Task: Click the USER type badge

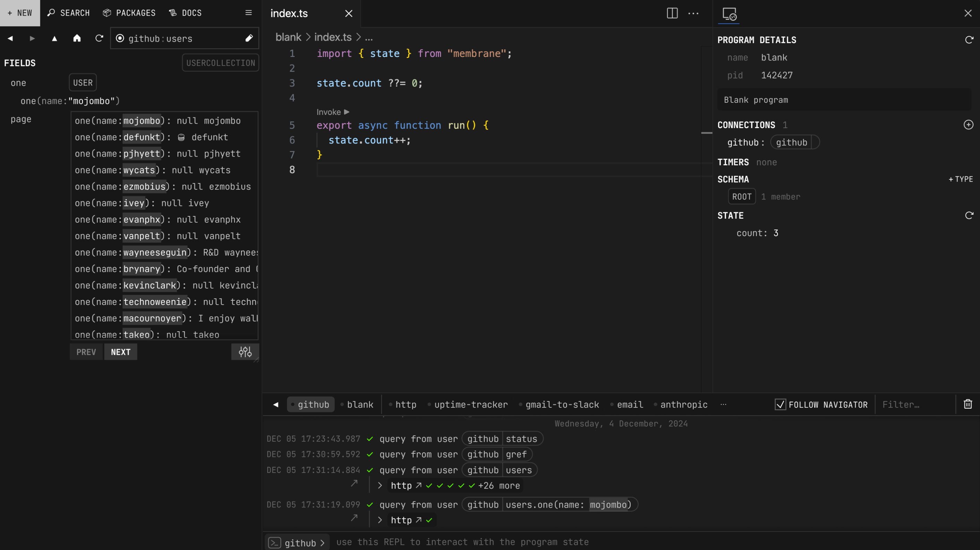Action: 83,83
